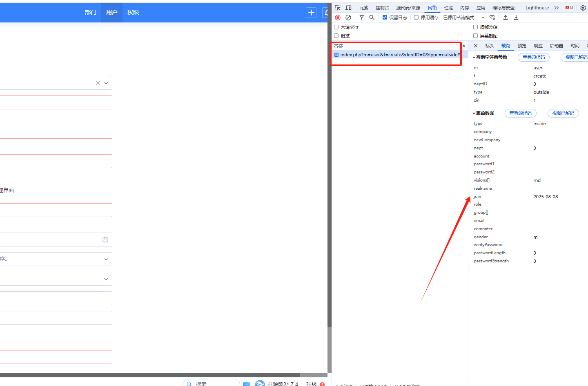Open the 启动器 request tab
Viewport: 588px width, 386px height.
point(556,46)
